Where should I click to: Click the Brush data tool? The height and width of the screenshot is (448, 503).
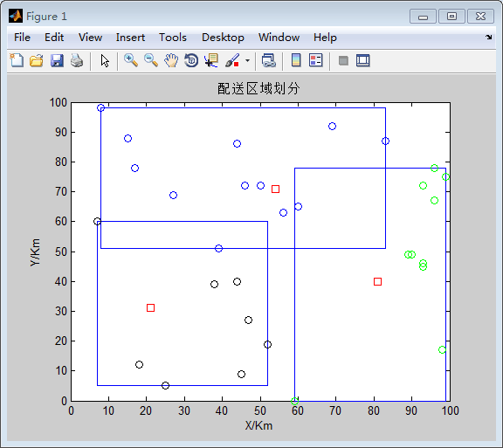click(x=232, y=60)
